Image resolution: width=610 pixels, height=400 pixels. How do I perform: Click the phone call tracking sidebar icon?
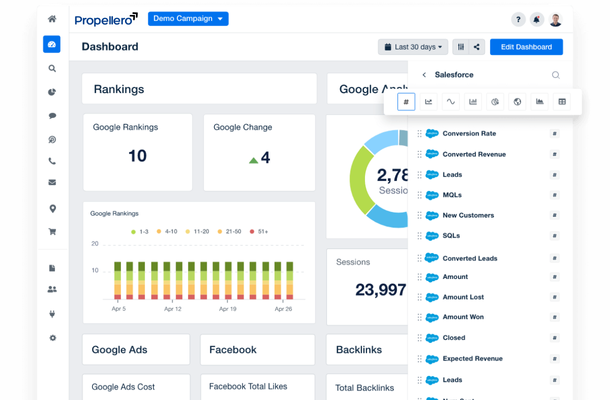pyautogui.click(x=52, y=161)
